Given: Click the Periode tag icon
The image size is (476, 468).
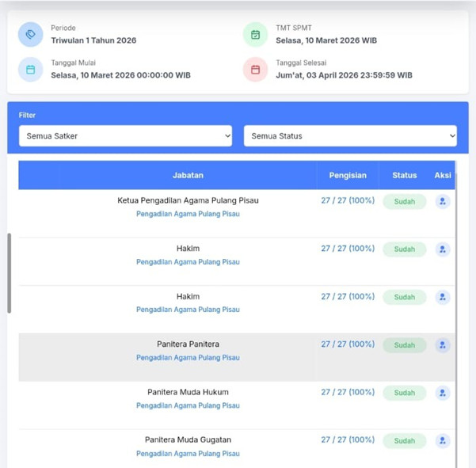Looking at the screenshot, I should click(31, 34).
